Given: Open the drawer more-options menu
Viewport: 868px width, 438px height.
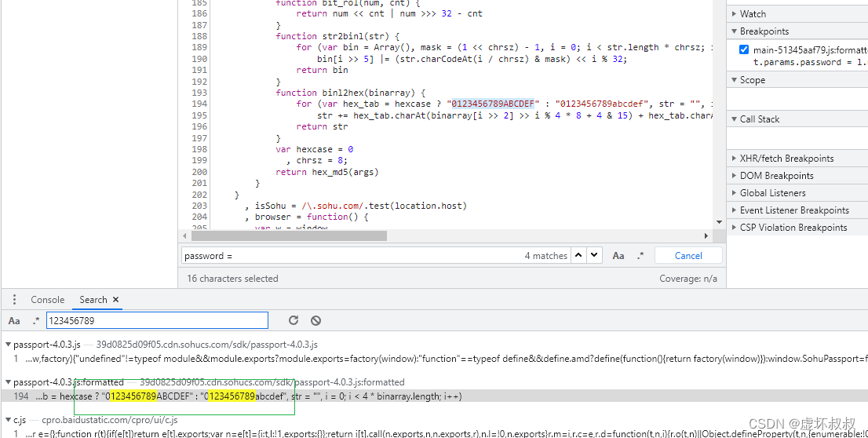Looking at the screenshot, I should tap(14, 300).
